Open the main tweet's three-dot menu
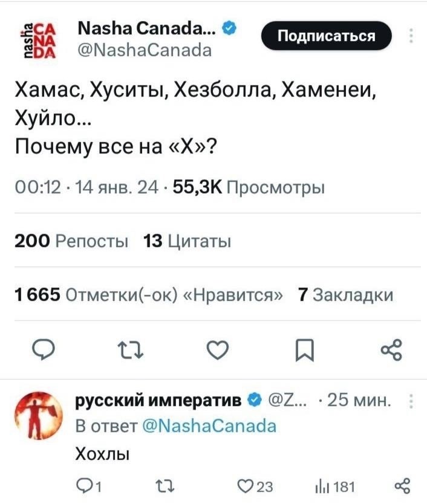The width and height of the screenshot is (427, 504). tap(411, 36)
